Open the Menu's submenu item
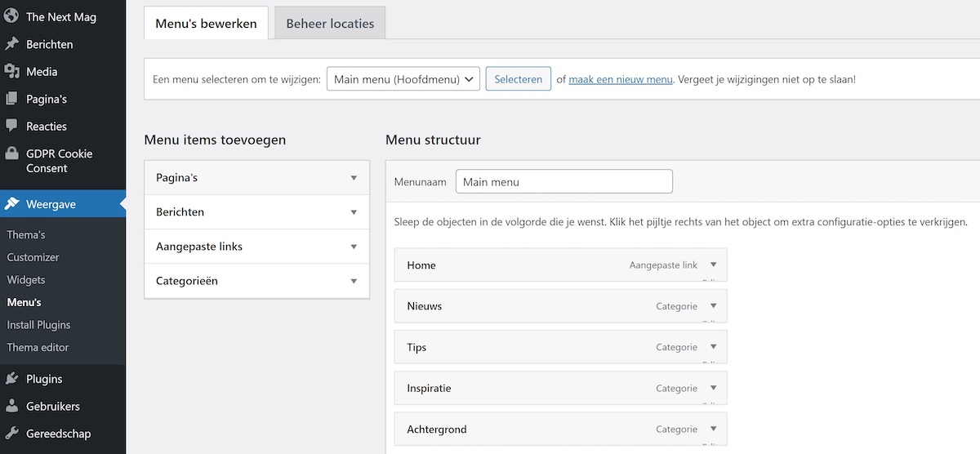 24,302
